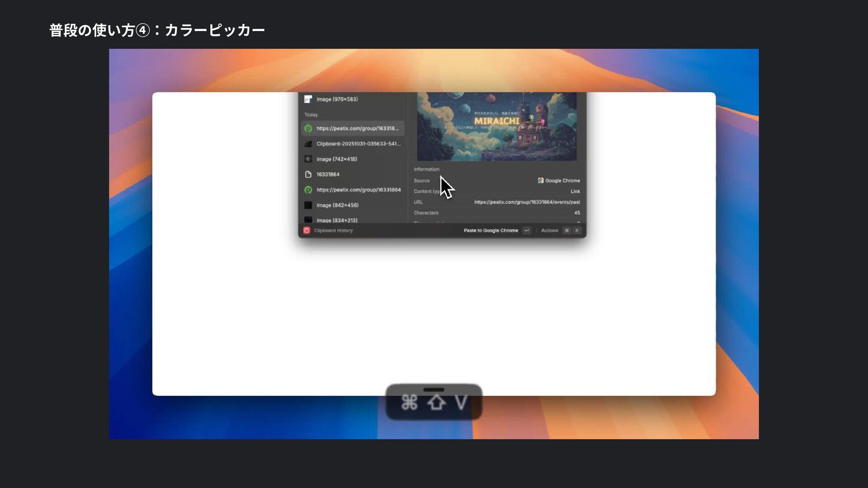
Task: Select the 16331864 text entry
Action: point(353,174)
